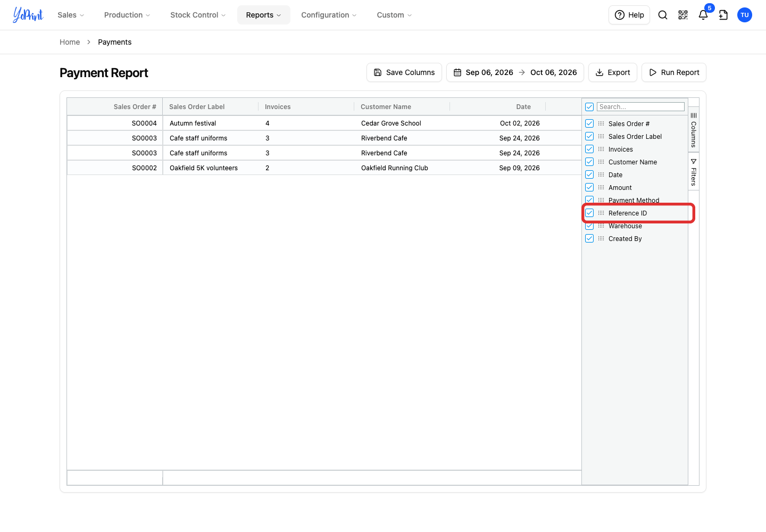This screenshot has width=766, height=532.
Task: Click the new document icon
Action: (723, 15)
